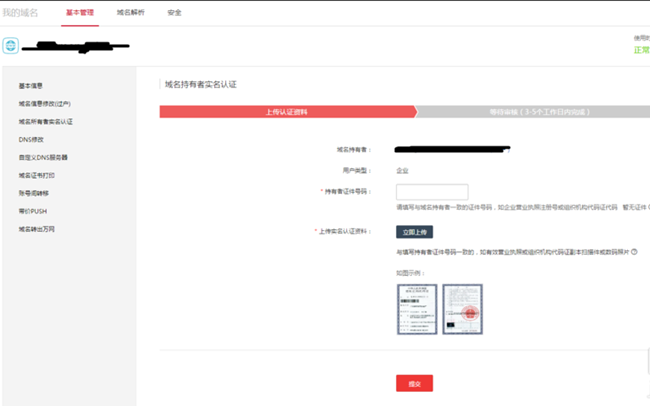The image size is (650, 406).
Task: Click the 等待审核 progress step
Action: [535, 112]
